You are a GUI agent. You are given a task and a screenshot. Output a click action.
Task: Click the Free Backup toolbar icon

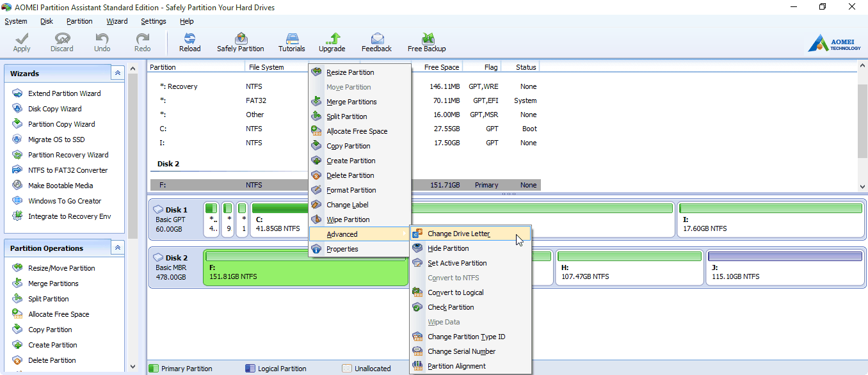[427, 42]
